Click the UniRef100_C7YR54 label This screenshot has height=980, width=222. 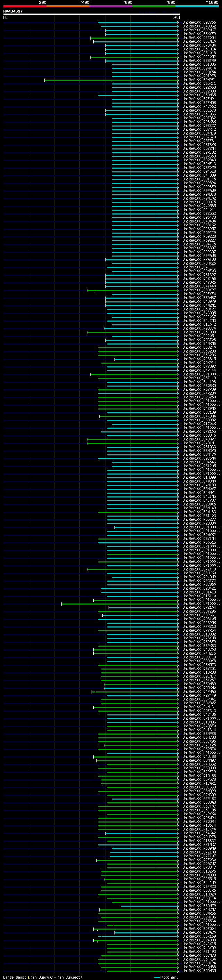(x=199, y=631)
